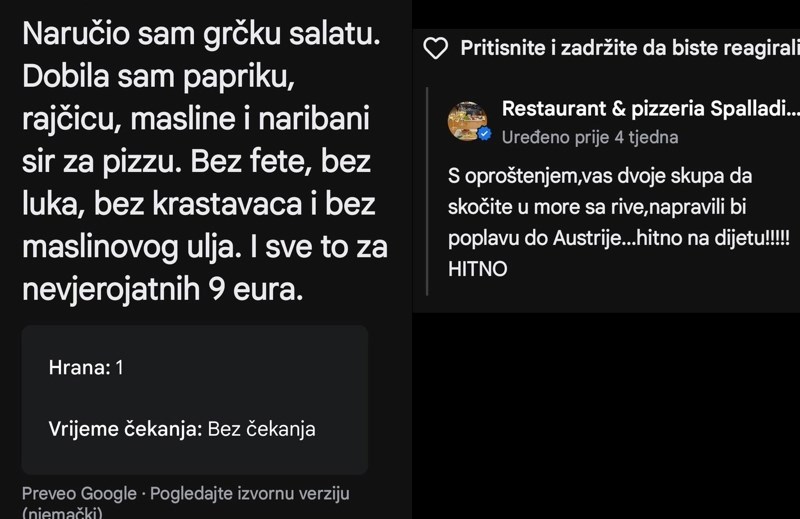
Task: Click 'Naručio sam grčku salatu' opening sentence
Action: coord(201,33)
